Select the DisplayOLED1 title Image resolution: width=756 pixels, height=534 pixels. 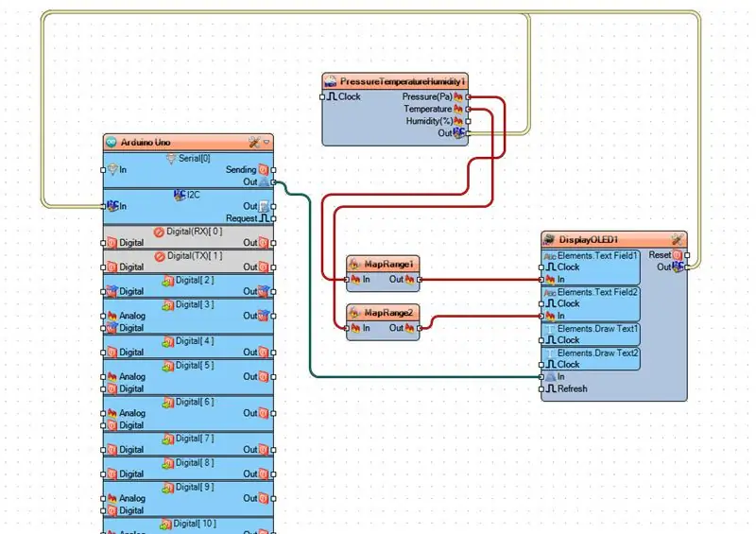[x=588, y=239]
